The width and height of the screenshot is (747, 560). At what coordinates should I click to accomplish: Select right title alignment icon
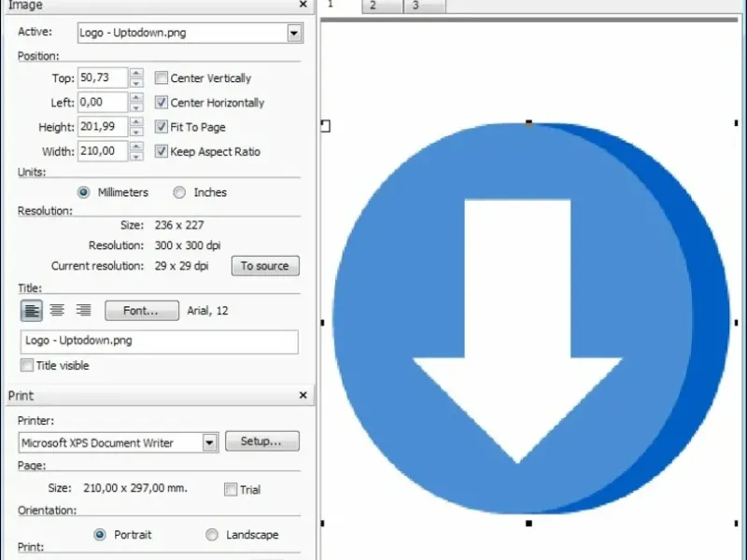click(x=83, y=311)
